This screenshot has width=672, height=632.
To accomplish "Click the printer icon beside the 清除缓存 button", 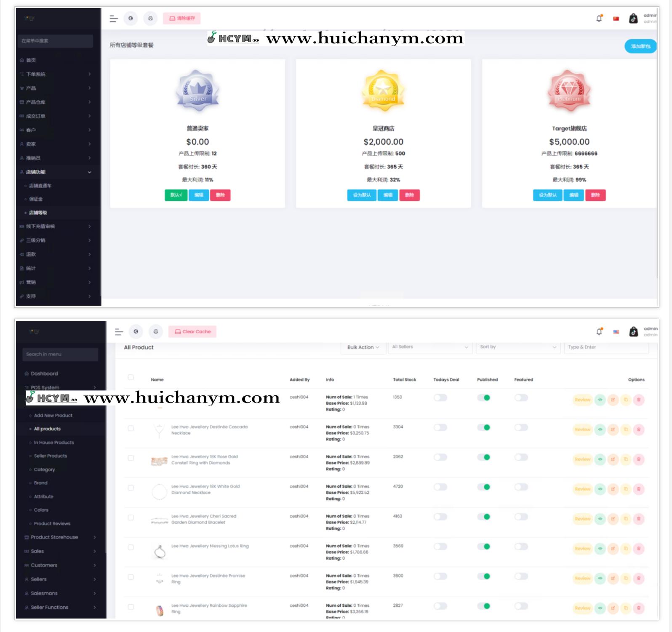I will [150, 19].
